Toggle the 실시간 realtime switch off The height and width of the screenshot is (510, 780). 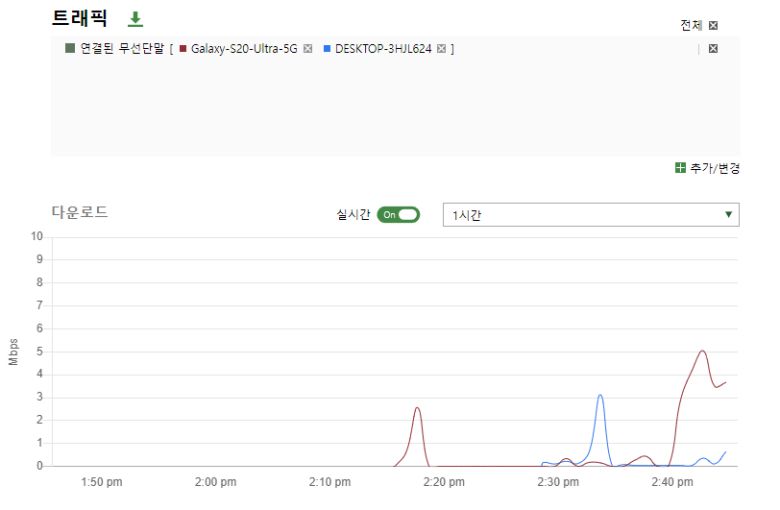click(398, 214)
